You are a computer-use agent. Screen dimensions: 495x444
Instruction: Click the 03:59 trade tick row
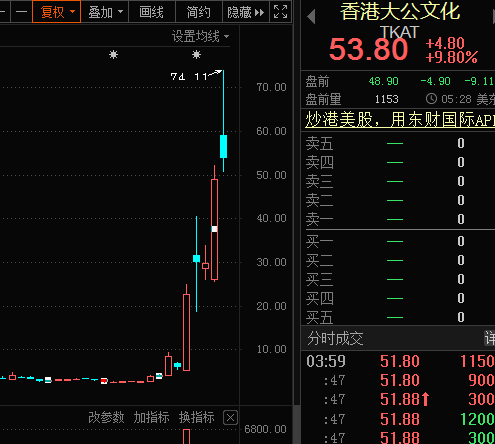click(x=398, y=361)
